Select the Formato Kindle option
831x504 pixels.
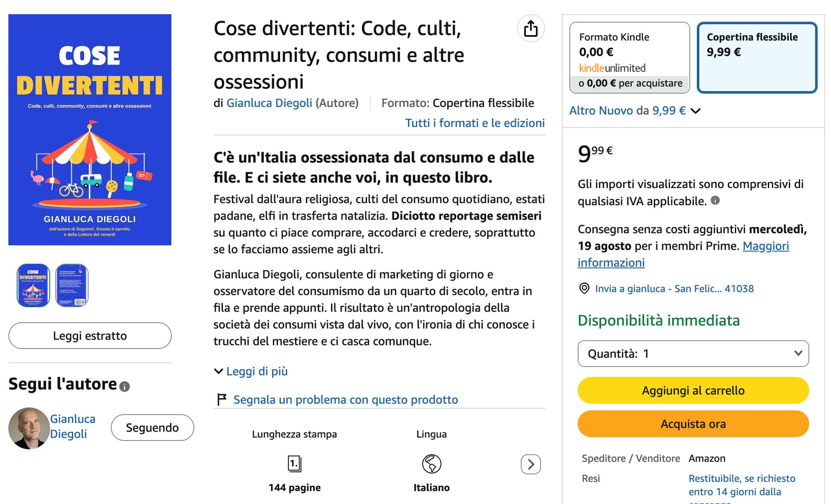pos(630,58)
